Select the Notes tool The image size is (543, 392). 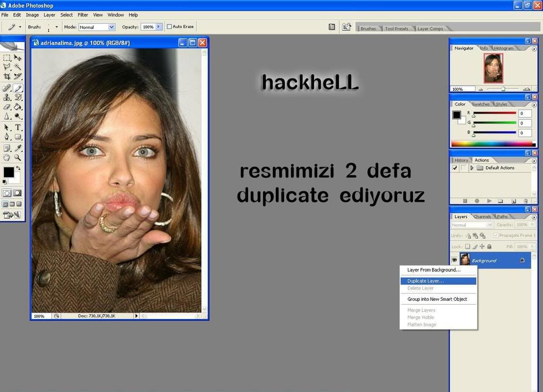(6, 148)
